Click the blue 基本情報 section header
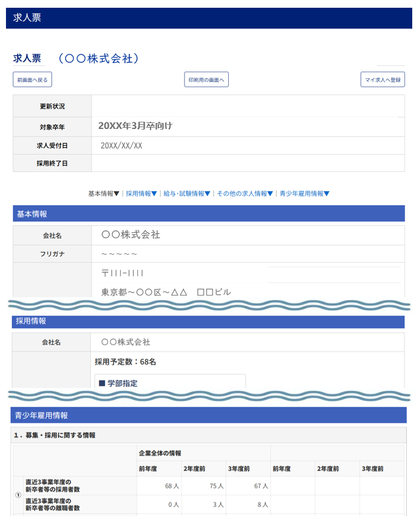 click(209, 214)
